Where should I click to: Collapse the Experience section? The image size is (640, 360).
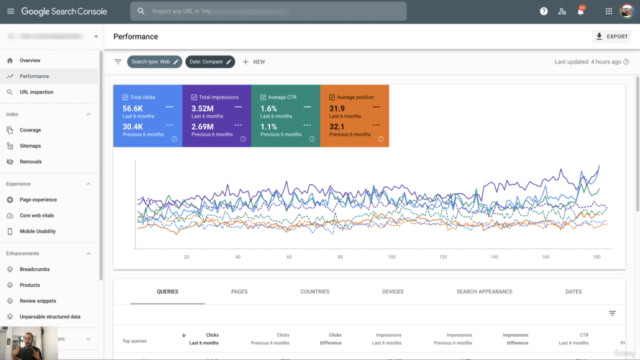coord(88,184)
